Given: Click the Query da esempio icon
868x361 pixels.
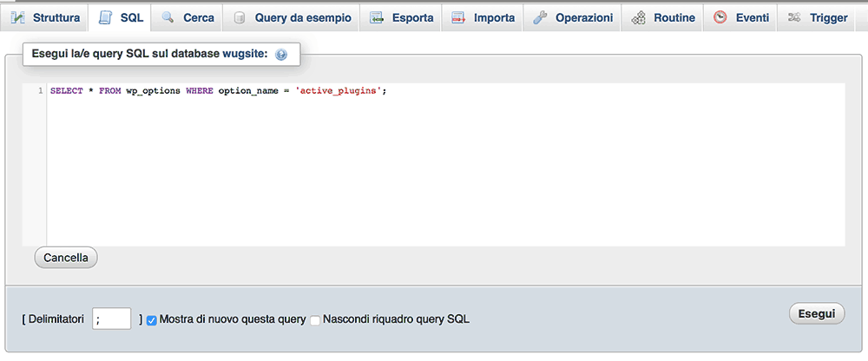Looking at the screenshot, I should coord(240,17).
